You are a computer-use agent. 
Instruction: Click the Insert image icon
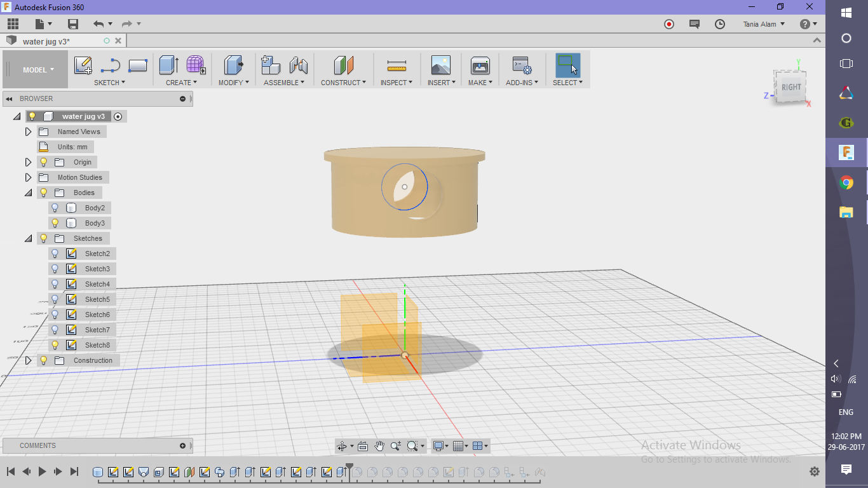440,65
